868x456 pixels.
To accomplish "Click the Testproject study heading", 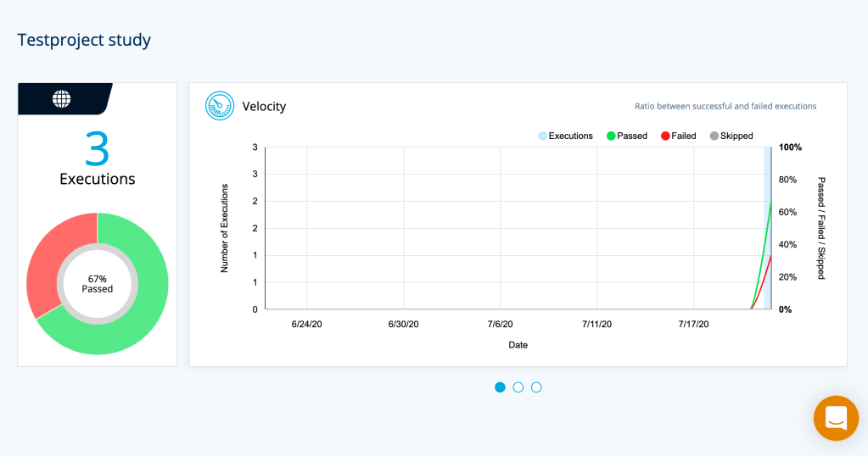I will [x=84, y=40].
